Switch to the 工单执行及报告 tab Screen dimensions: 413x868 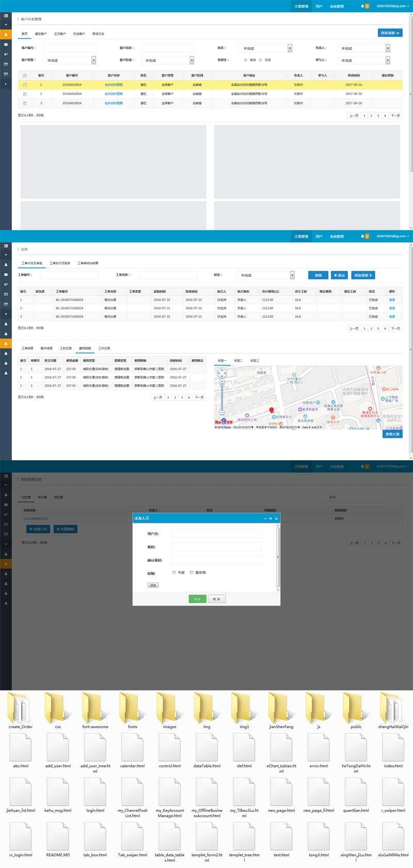tap(60, 263)
